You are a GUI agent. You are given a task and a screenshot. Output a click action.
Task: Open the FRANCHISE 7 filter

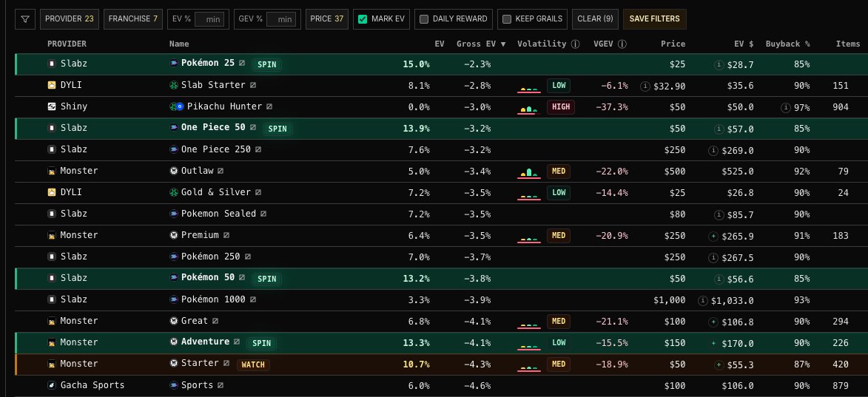tap(133, 18)
